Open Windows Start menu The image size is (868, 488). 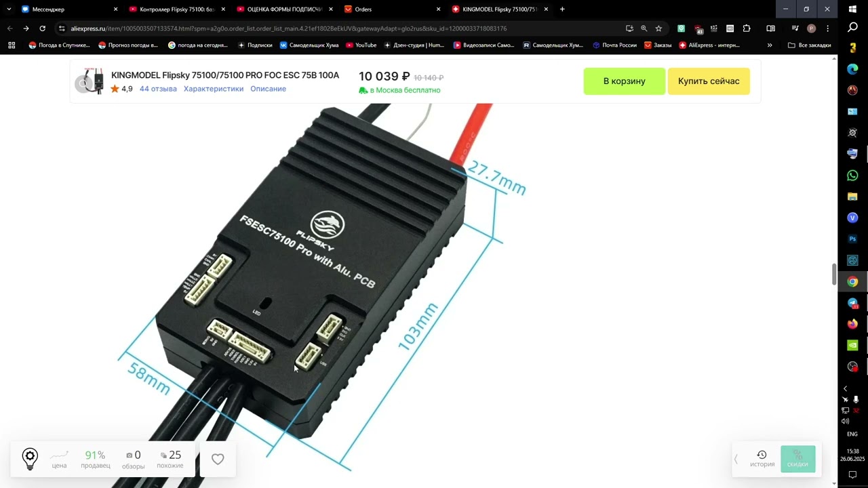coord(852,9)
